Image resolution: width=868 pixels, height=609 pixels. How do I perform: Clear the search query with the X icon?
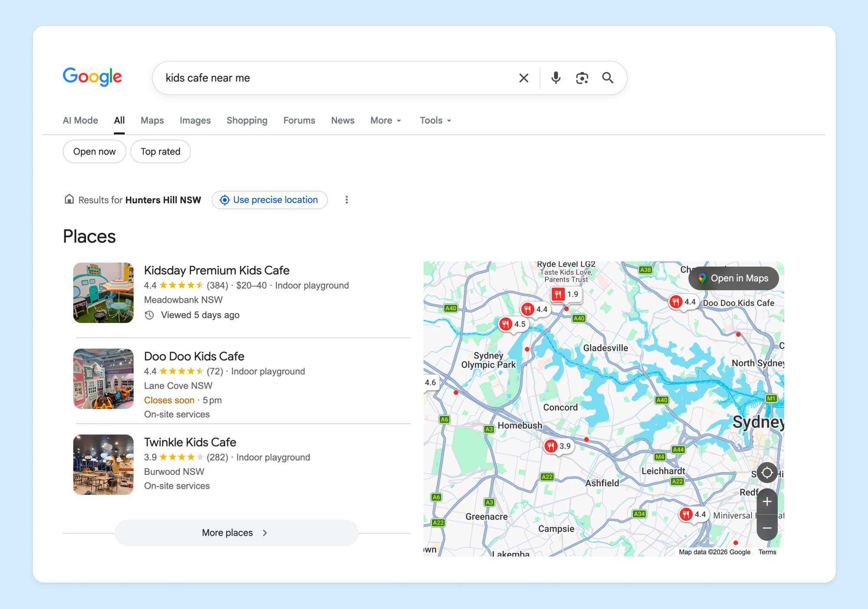click(x=523, y=78)
